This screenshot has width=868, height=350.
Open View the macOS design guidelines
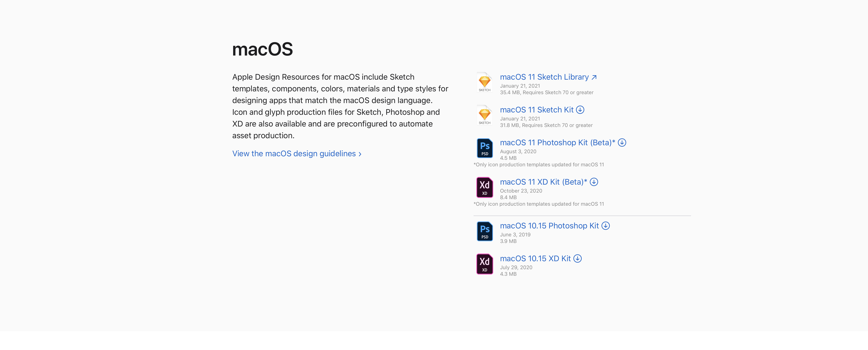tap(294, 153)
